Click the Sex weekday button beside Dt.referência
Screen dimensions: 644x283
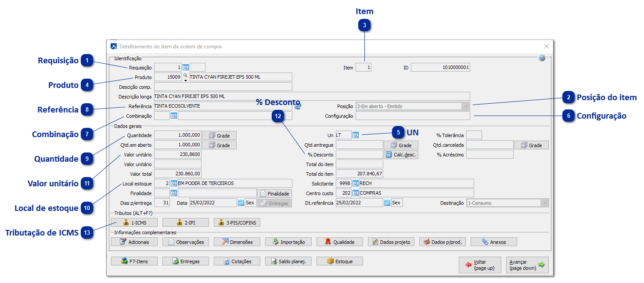[x=397, y=203]
